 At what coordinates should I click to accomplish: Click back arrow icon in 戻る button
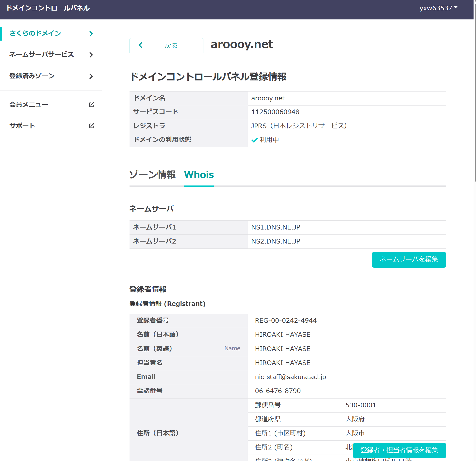141,45
